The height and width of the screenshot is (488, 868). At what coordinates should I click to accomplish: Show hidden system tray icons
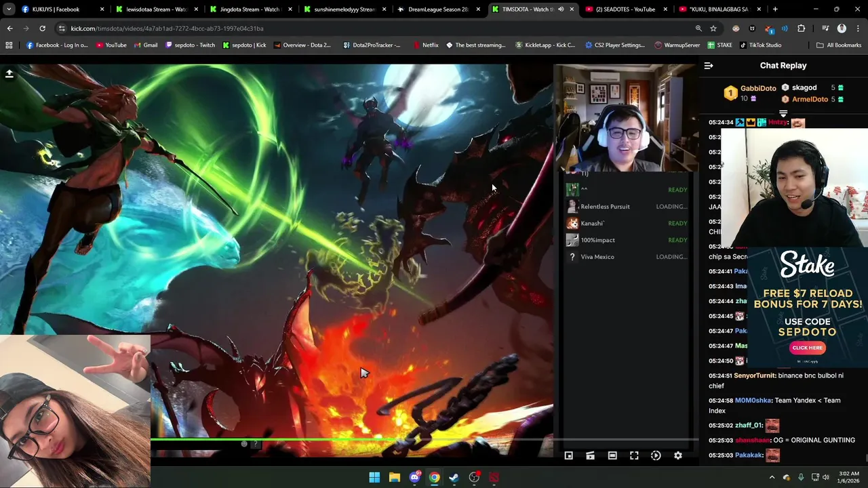click(772, 477)
